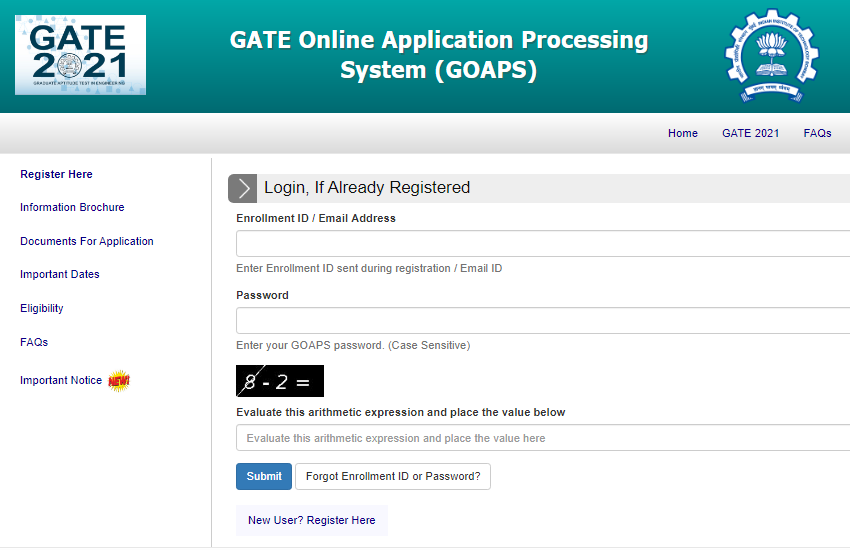The width and height of the screenshot is (850, 550).
Task: Focus the Enrollment ID / Email Address field
Action: pyautogui.click(x=543, y=243)
